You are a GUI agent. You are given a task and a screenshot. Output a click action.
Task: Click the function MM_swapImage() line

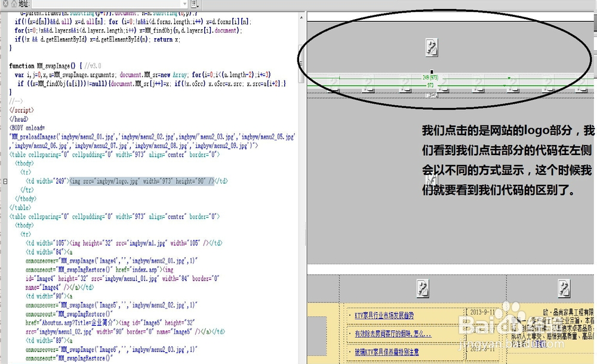point(55,66)
